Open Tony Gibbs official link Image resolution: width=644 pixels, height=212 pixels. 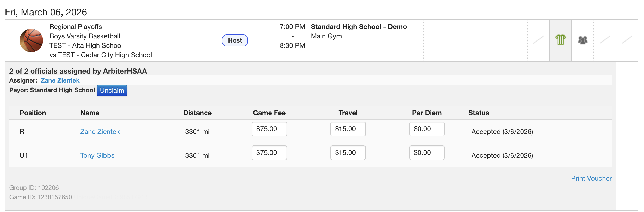pyautogui.click(x=97, y=155)
